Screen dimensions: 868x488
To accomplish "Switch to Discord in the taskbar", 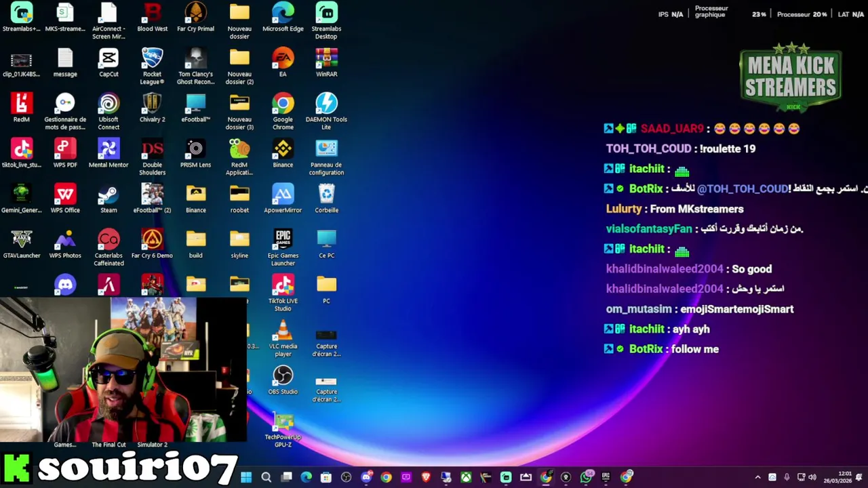I will (366, 477).
